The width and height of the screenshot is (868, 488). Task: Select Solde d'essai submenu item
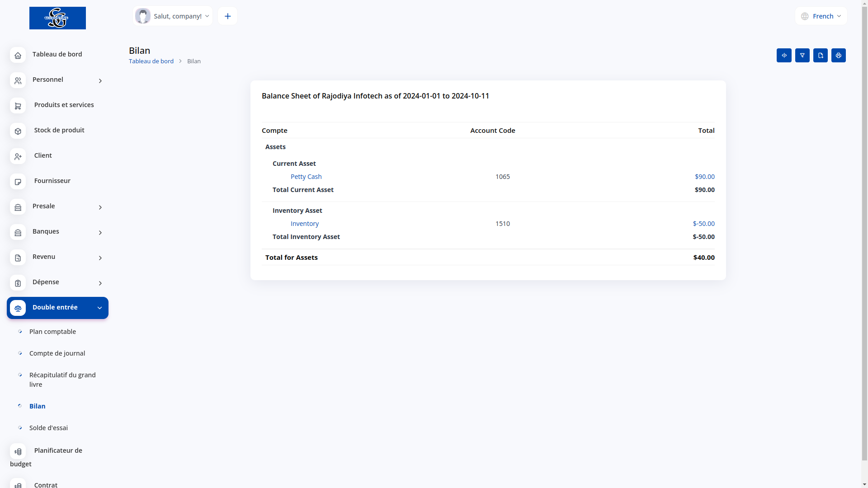click(x=48, y=428)
